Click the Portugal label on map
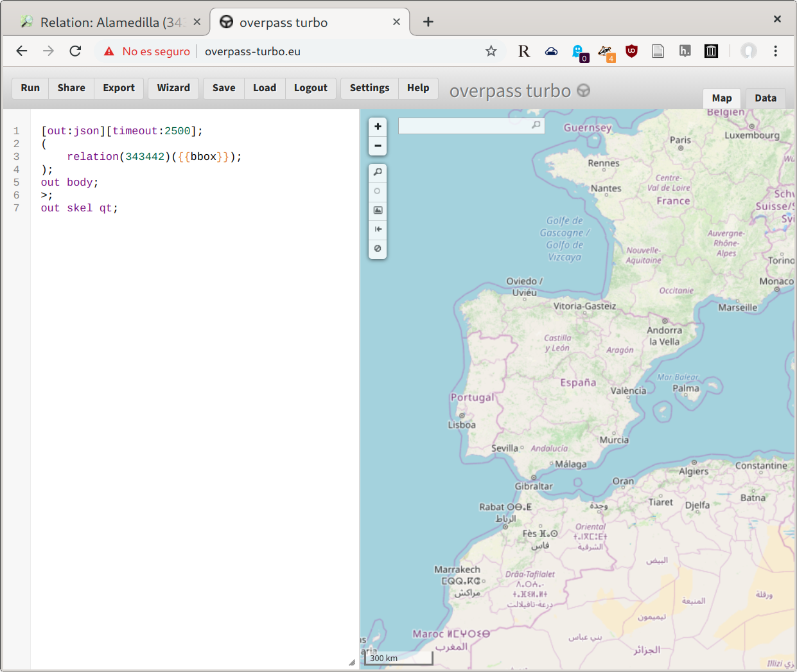 [472, 398]
